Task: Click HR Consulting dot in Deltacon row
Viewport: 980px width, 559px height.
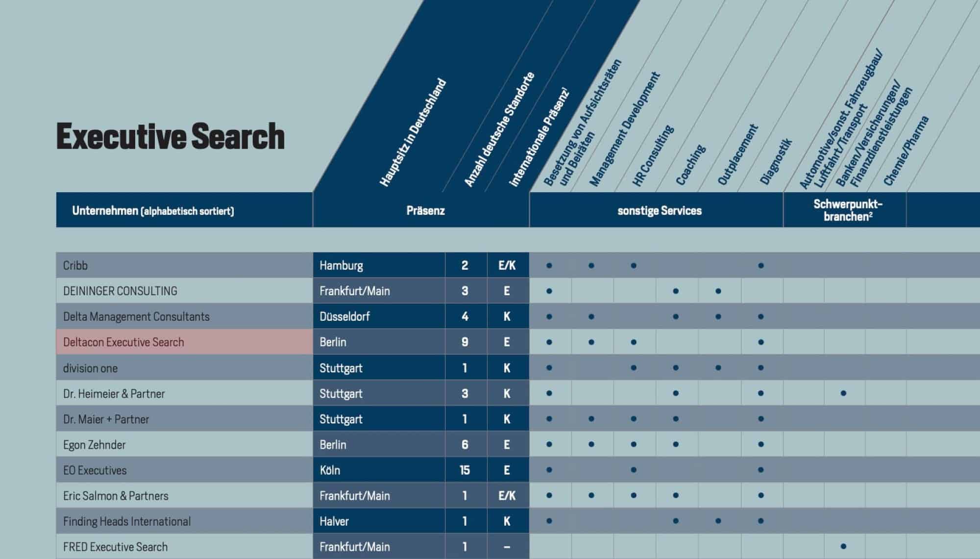Action: point(634,342)
